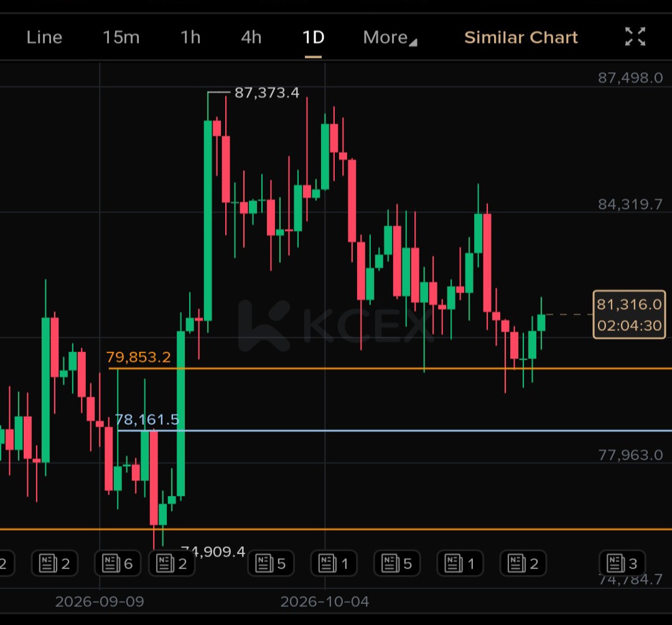672x625 pixels.
Task: Select the 15m timeframe
Action: point(121,37)
